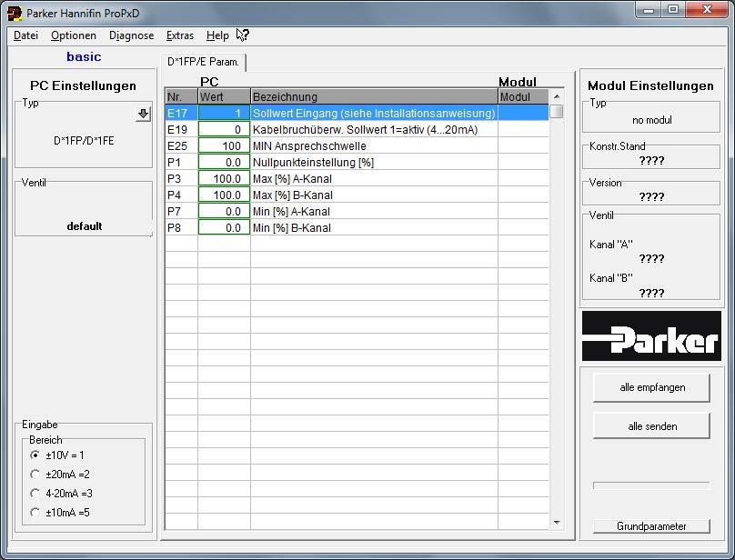
Task: Edit the P8 Min B-Kanal value field
Action: coord(224,228)
